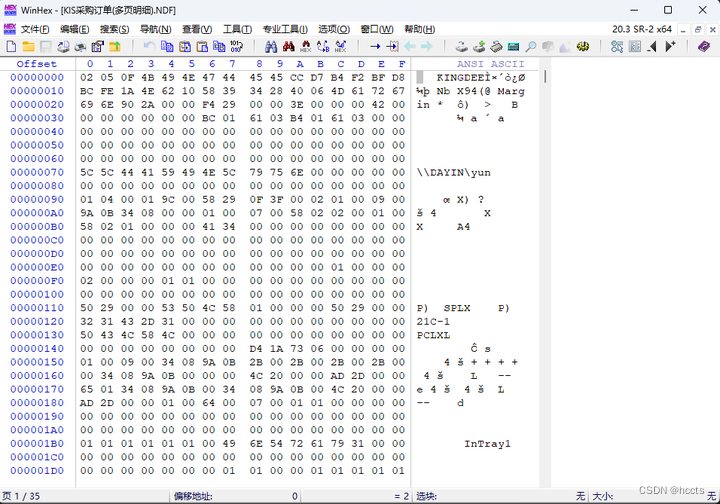Create a new file with the blank page icon
Viewport: 720px width, 504px height.
pyautogui.click(x=11, y=46)
